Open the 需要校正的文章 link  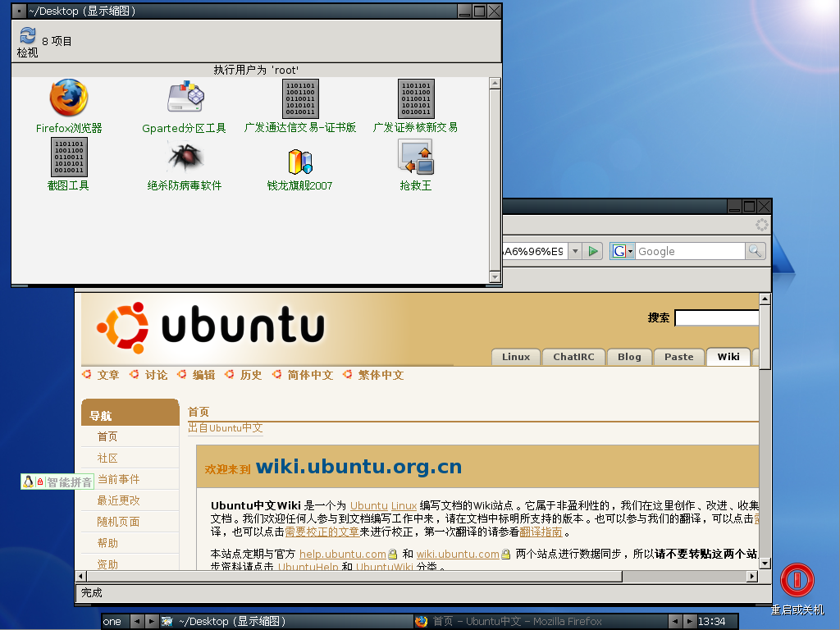(322, 532)
